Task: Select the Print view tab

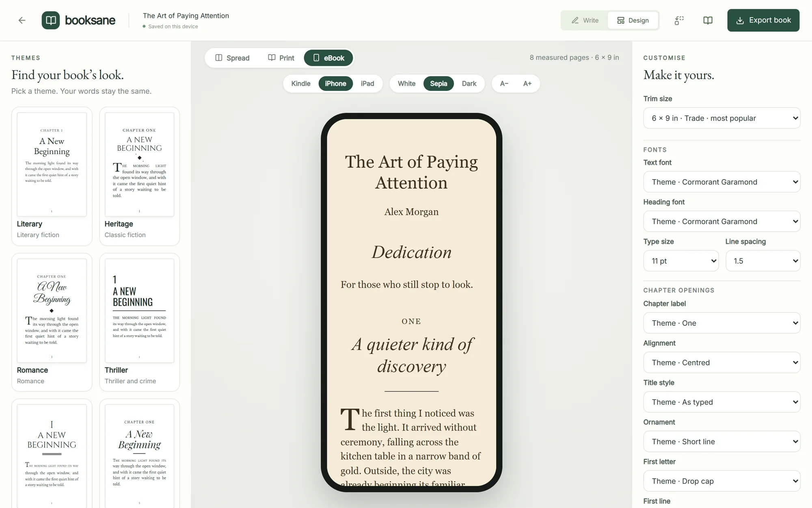Action: tap(281, 58)
